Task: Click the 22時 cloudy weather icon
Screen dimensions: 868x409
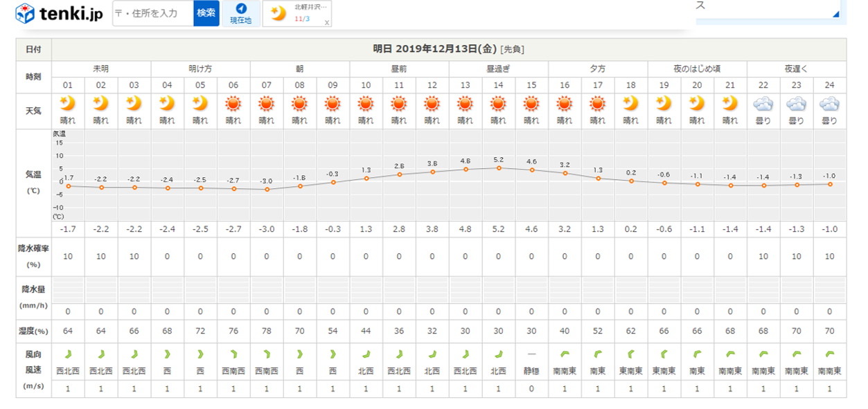Action: pyautogui.click(x=763, y=104)
